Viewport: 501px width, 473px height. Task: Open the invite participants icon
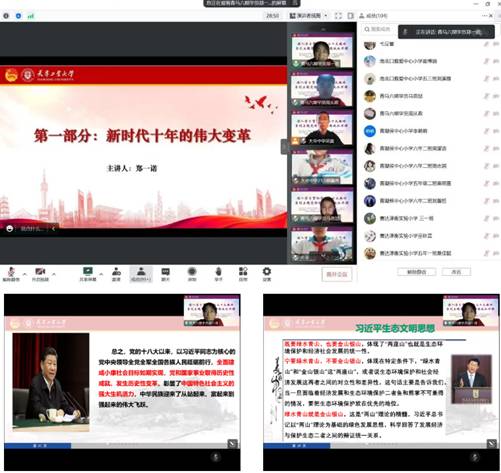coord(116,275)
